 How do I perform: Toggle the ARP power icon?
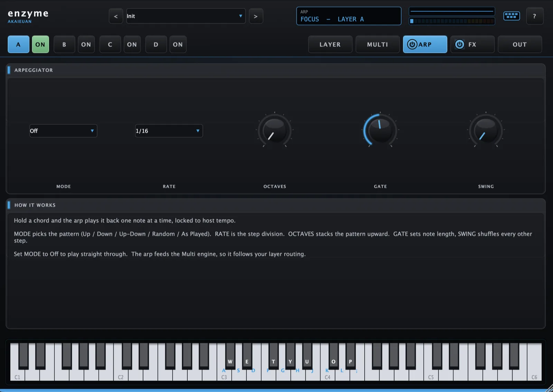pos(412,44)
